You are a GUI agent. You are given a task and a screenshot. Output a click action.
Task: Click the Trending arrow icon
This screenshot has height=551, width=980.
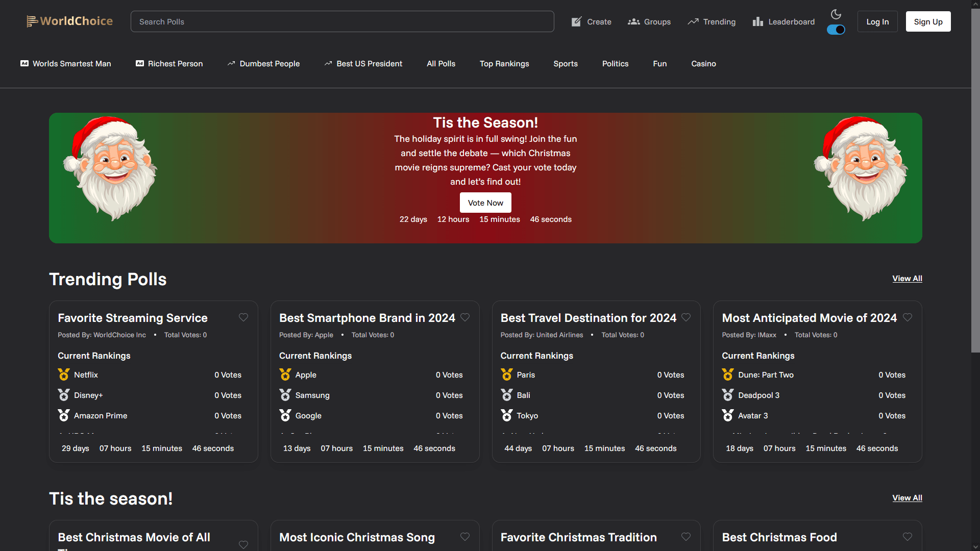point(693,21)
